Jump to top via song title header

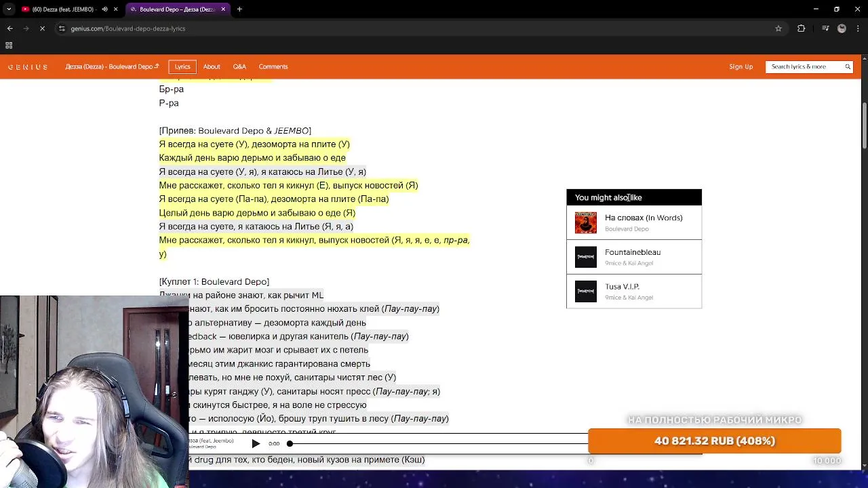tap(112, 66)
